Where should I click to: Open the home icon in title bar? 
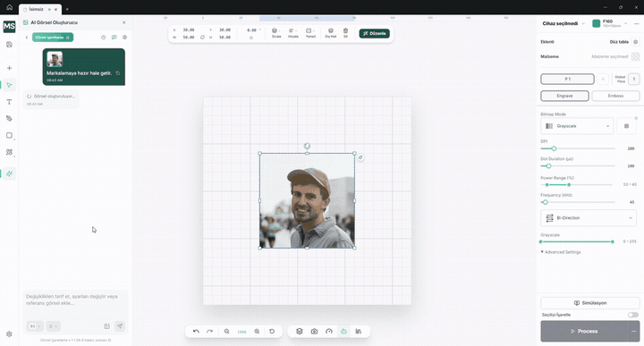(x=10, y=7)
